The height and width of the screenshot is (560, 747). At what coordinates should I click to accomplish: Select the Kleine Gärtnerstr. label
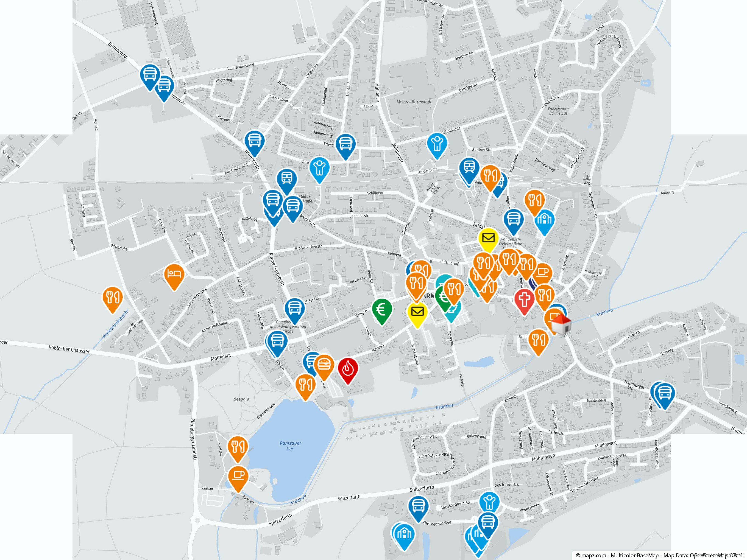click(277, 270)
